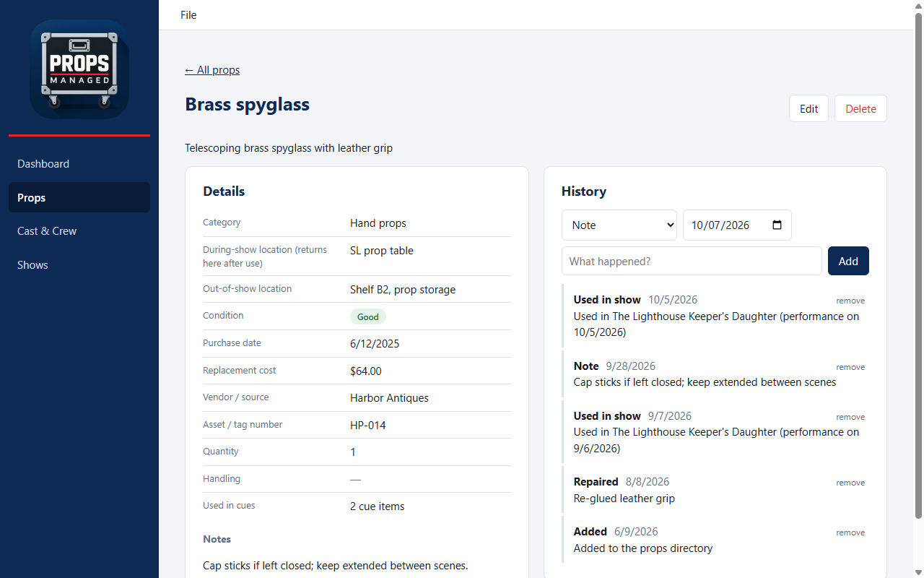
Task: Expand the Note history type dropdown
Action: tap(619, 225)
